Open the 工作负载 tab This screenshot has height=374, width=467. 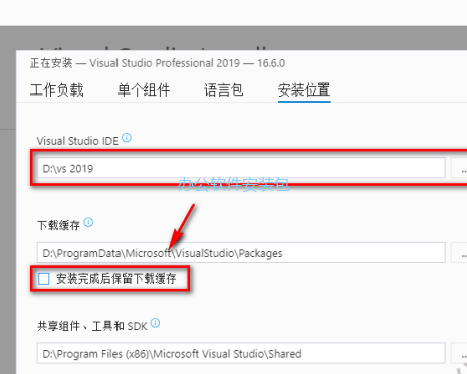tap(56, 90)
